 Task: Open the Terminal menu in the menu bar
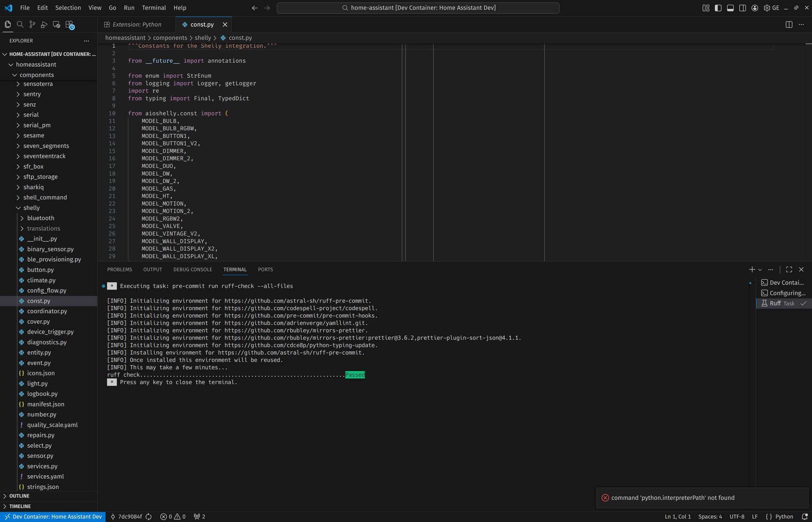[x=154, y=8]
